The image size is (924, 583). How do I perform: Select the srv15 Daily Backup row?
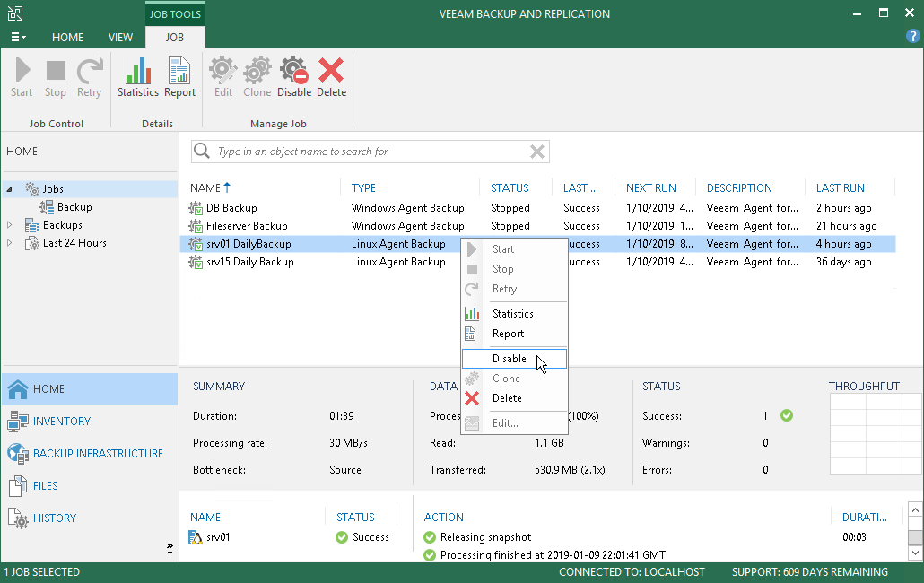point(537,262)
